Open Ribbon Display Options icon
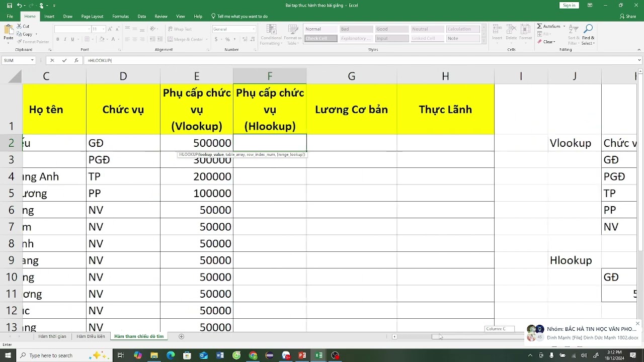Viewport: 644px width, 362px height. (589, 6)
